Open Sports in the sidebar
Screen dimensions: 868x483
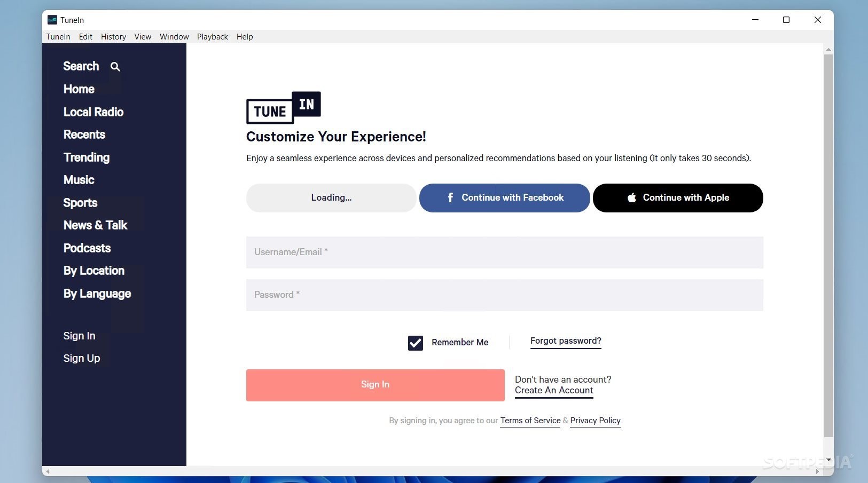(x=80, y=203)
